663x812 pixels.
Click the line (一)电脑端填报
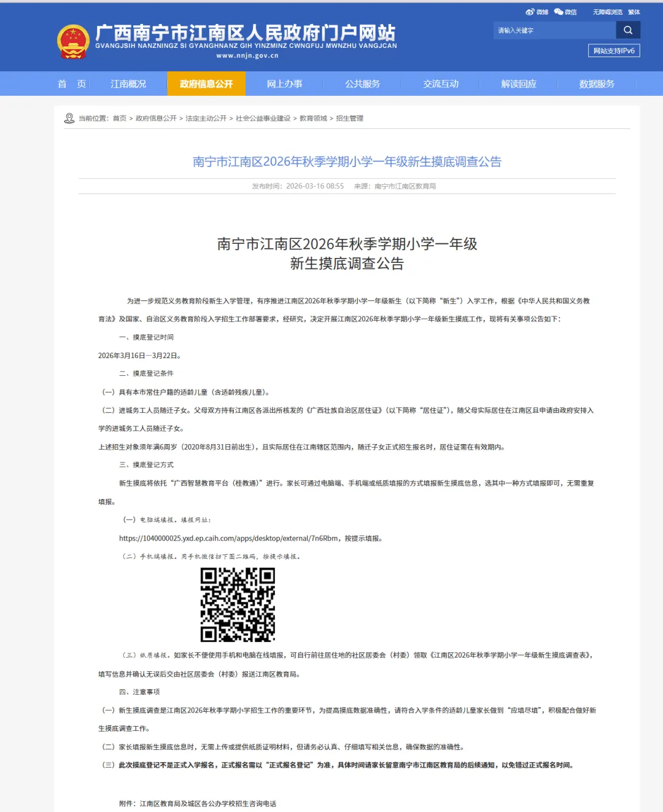pyautogui.click(x=166, y=520)
